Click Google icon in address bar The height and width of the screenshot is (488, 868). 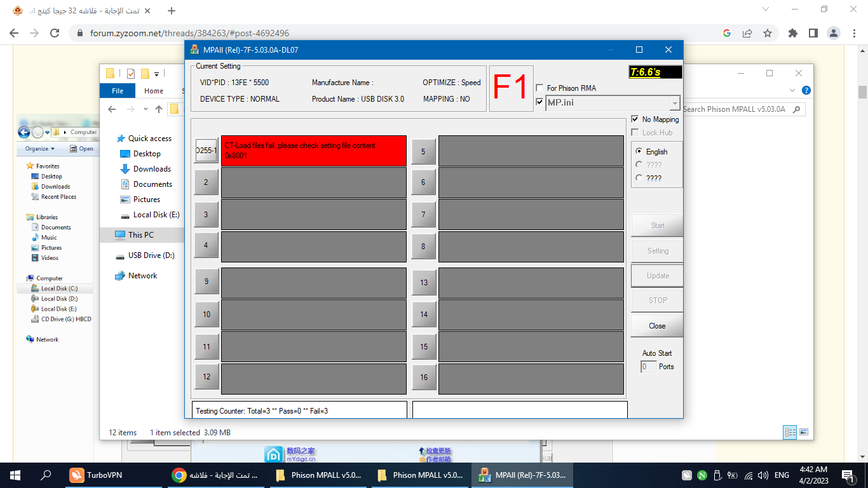(x=727, y=33)
